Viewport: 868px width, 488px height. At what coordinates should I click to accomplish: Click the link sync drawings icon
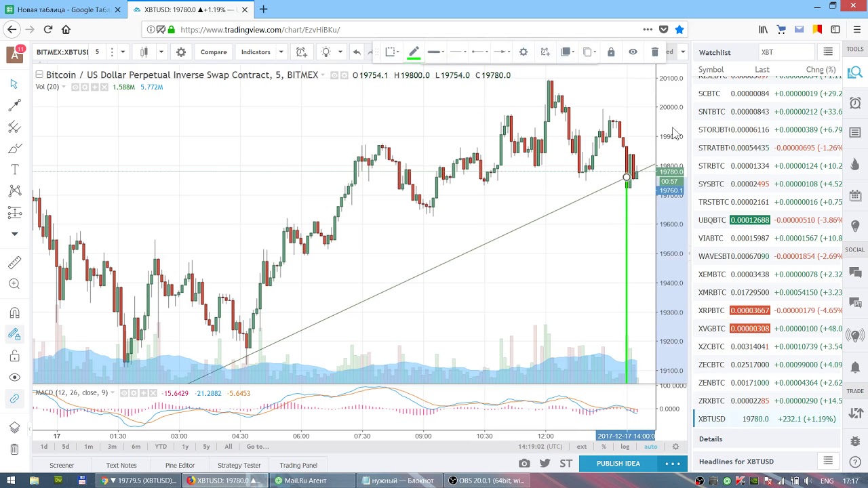pyautogui.click(x=14, y=399)
